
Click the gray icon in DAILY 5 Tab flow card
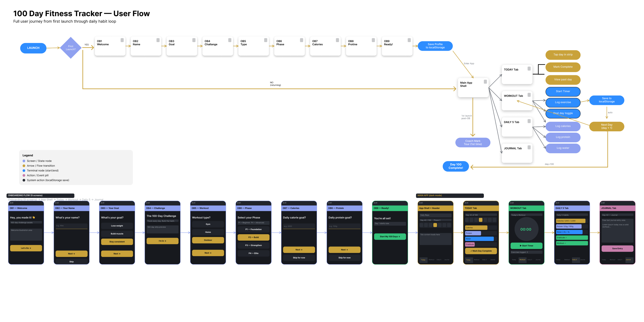click(x=529, y=121)
